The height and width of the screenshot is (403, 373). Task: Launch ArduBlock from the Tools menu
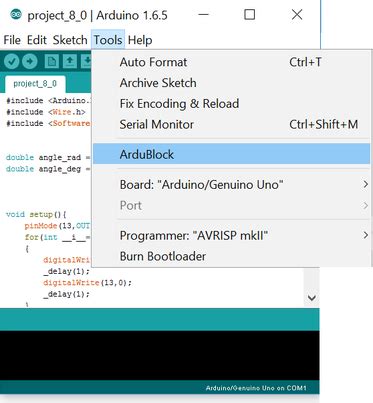tap(232, 154)
